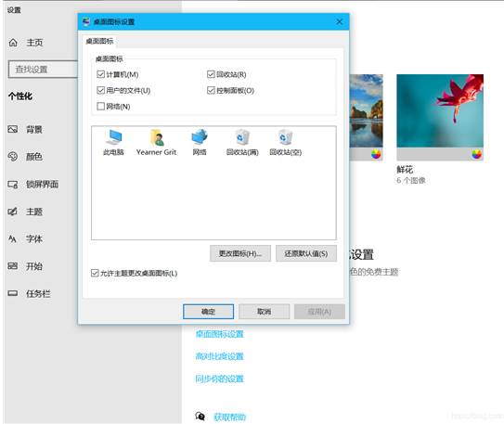504x424 pixels.
Task: Click the 主页 home icon in Settings sidebar
Action: pos(13,43)
